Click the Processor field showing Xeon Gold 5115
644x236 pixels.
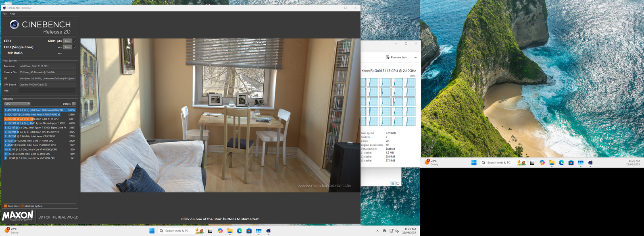[x=47, y=66]
